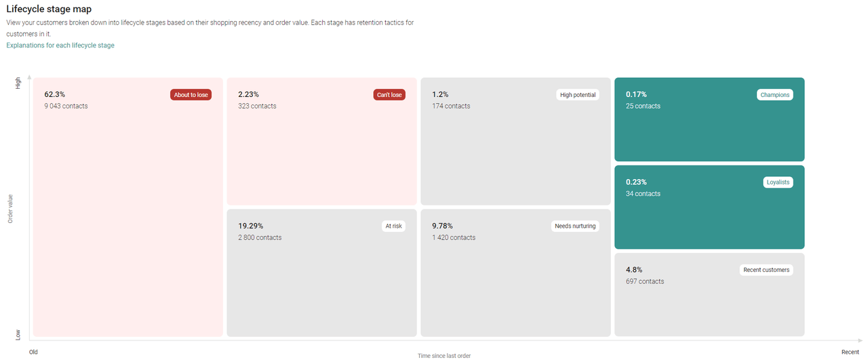Select the 'Loyalists' stage badge

coord(777,182)
